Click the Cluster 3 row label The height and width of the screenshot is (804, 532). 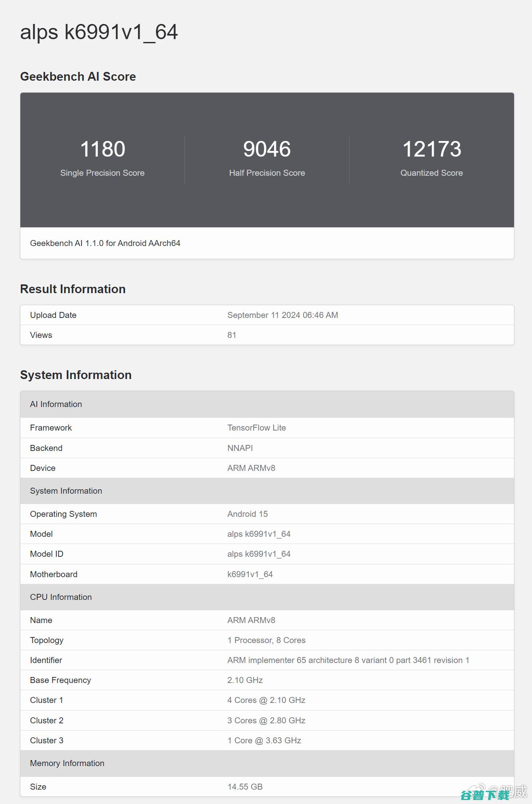(47, 740)
